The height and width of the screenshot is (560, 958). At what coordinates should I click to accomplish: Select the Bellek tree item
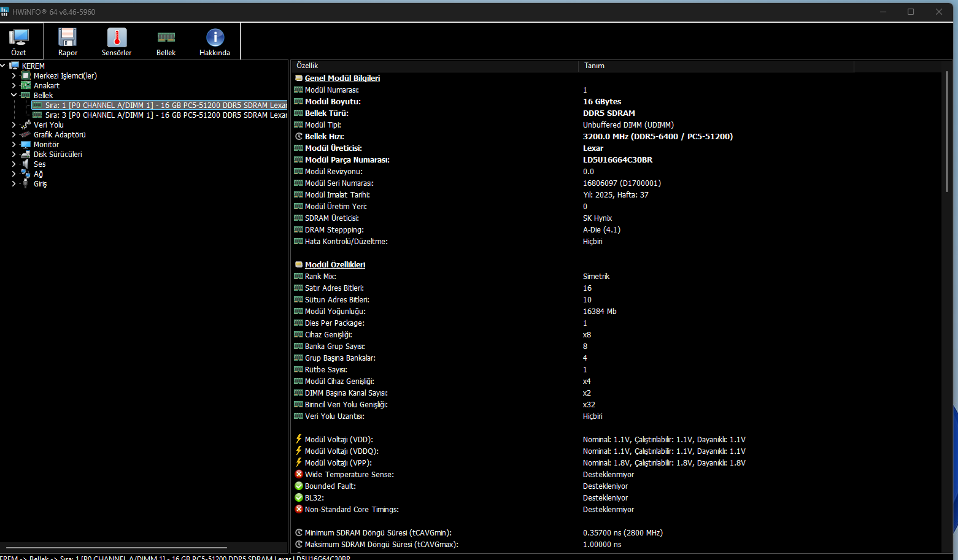pyautogui.click(x=43, y=95)
